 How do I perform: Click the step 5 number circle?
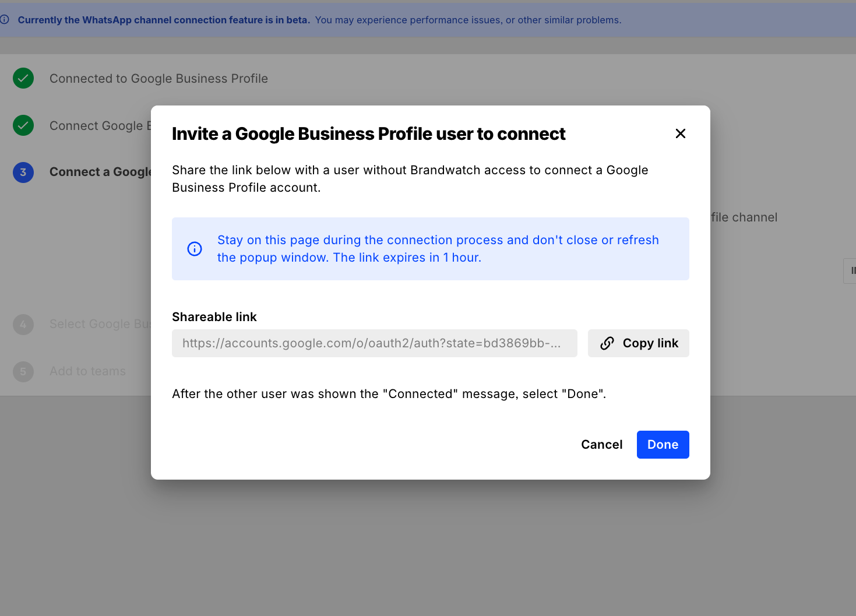pyautogui.click(x=23, y=371)
